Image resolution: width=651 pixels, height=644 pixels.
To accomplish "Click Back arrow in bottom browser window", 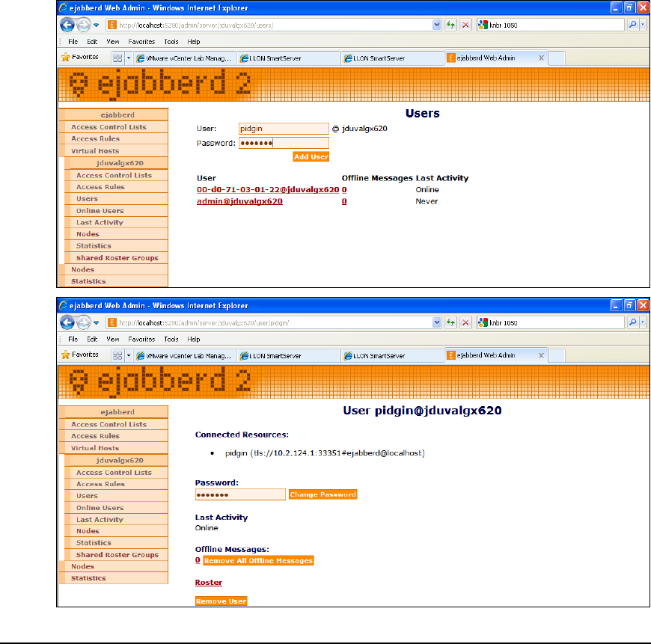I will pos(67,322).
